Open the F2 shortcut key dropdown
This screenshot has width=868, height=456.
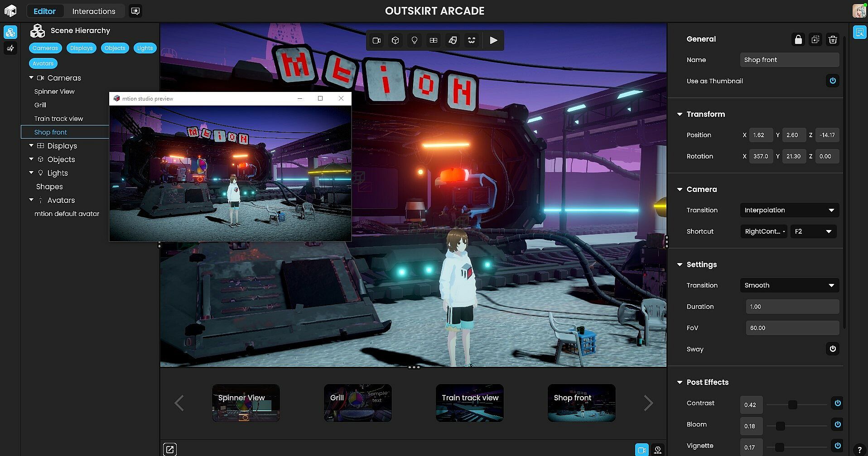click(813, 231)
